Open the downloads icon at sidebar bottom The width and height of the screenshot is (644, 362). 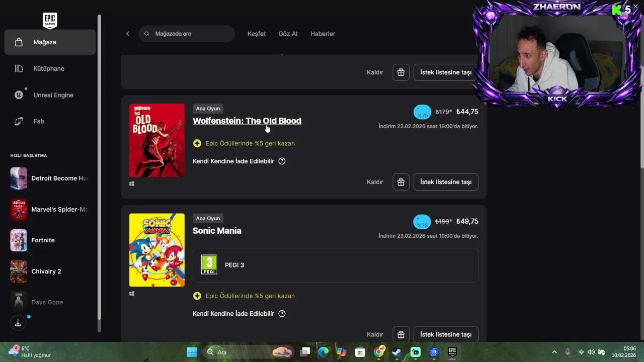click(18, 323)
